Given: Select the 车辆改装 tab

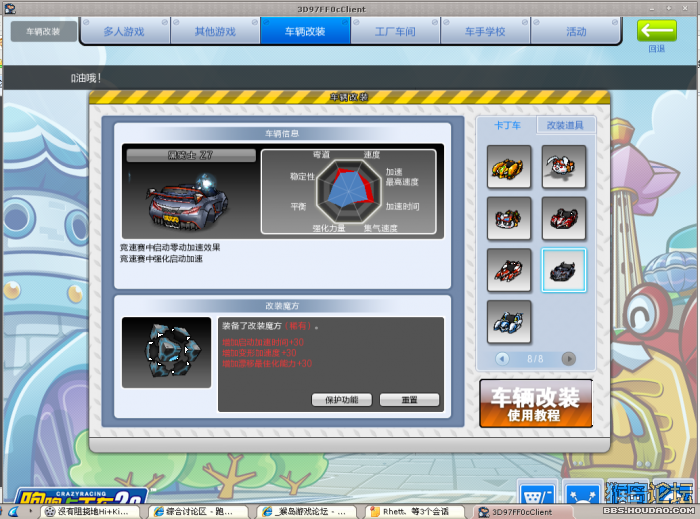Looking at the screenshot, I should [x=305, y=31].
